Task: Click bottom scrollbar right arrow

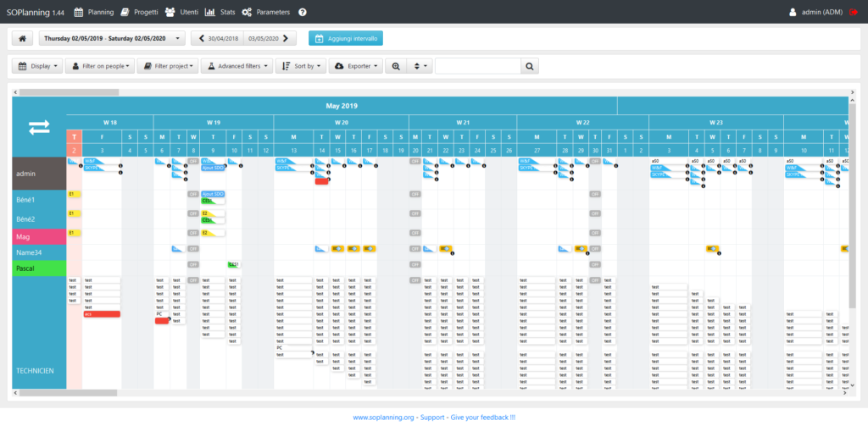Action: tap(845, 393)
